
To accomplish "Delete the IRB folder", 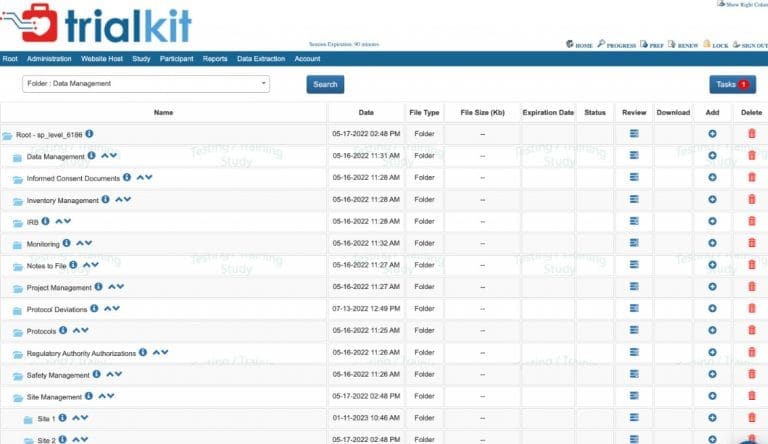I will [x=752, y=221].
